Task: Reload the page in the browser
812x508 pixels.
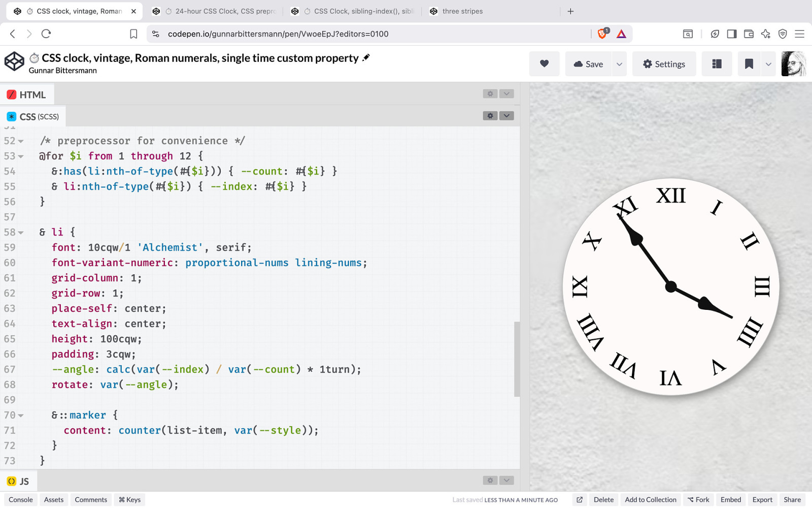Action: tap(46, 34)
